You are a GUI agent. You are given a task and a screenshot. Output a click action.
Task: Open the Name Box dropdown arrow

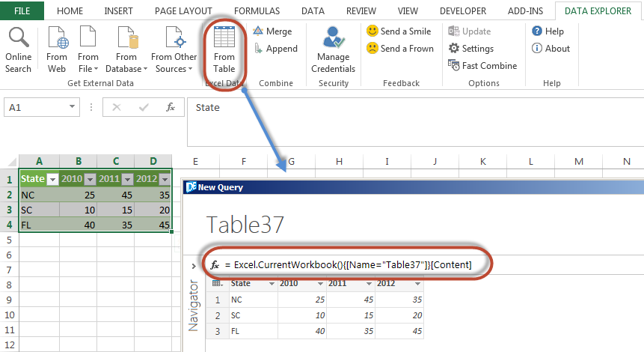coord(72,107)
